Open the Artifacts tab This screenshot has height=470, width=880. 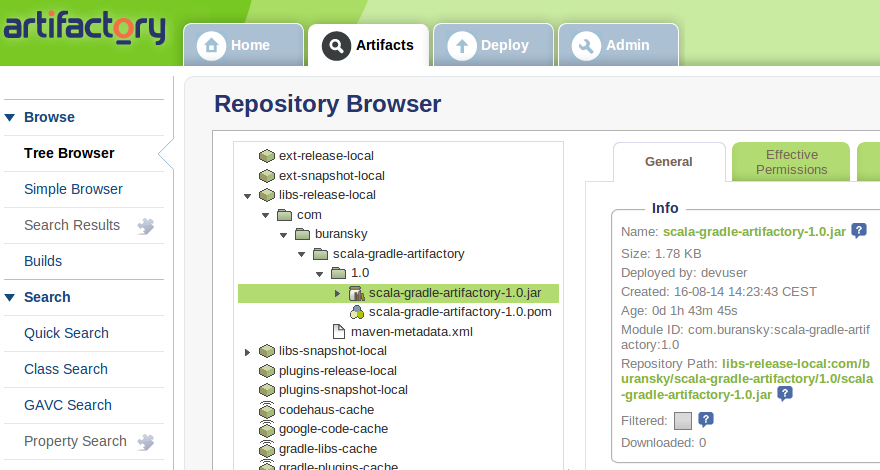point(369,45)
